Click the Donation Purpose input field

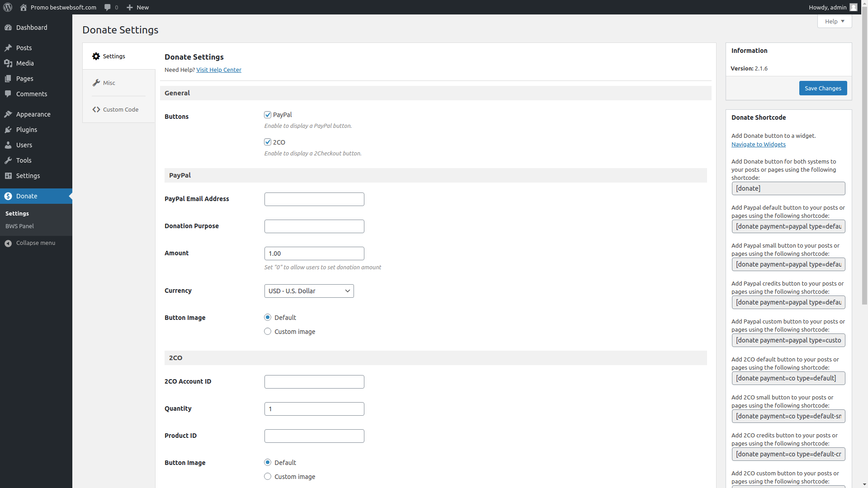pyautogui.click(x=314, y=226)
